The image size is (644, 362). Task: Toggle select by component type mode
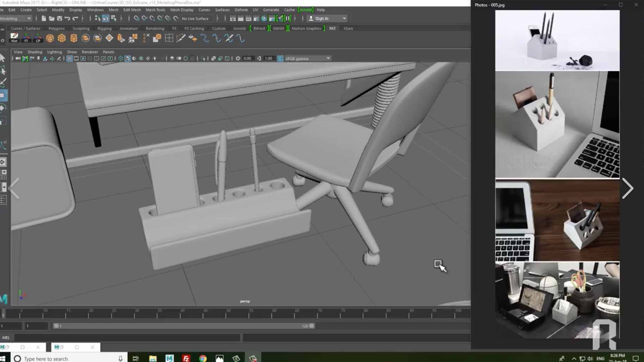pos(113,18)
